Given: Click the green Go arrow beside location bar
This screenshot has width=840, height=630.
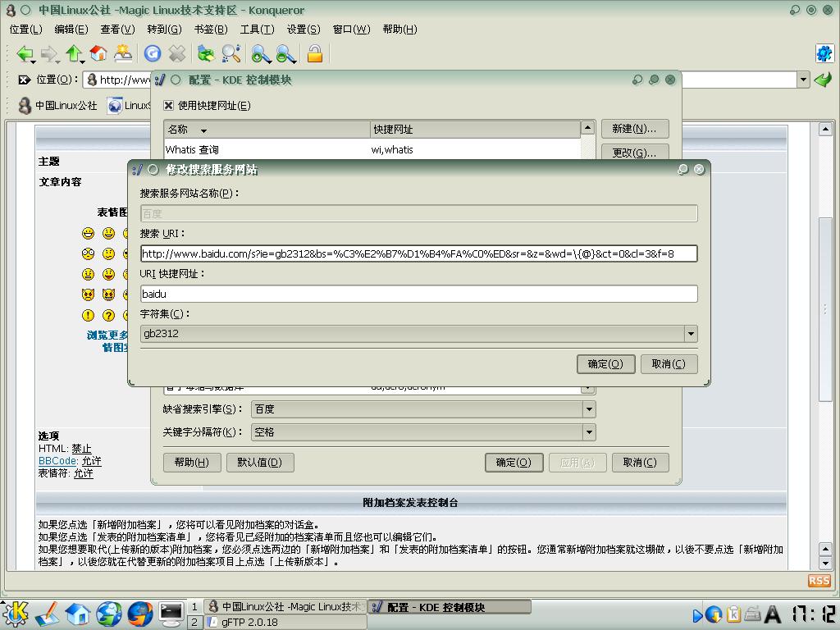Looking at the screenshot, I should coord(822,80).
